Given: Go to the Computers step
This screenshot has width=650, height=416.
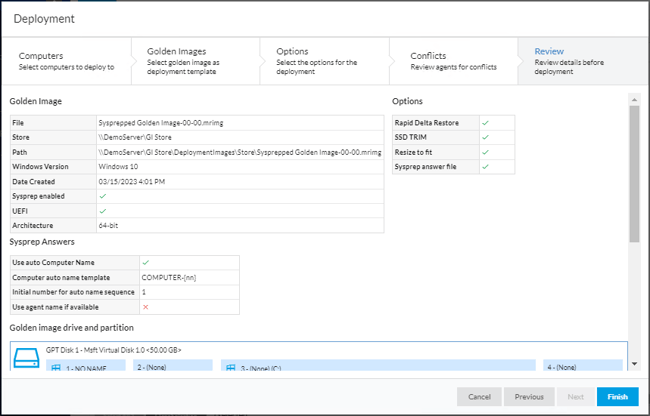Looking at the screenshot, I should pos(65,60).
